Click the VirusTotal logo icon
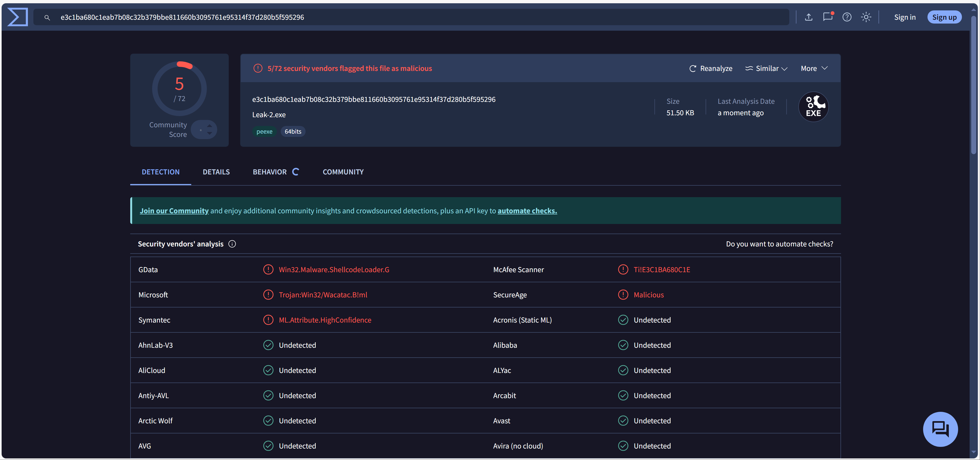980x460 pixels. click(x=18, y=17)
